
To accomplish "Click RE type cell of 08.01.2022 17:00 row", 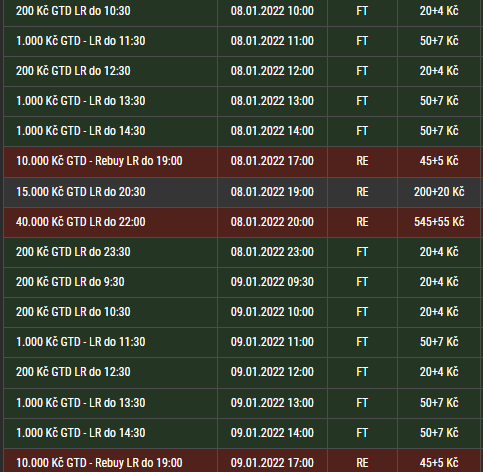I will click(362, 161).
